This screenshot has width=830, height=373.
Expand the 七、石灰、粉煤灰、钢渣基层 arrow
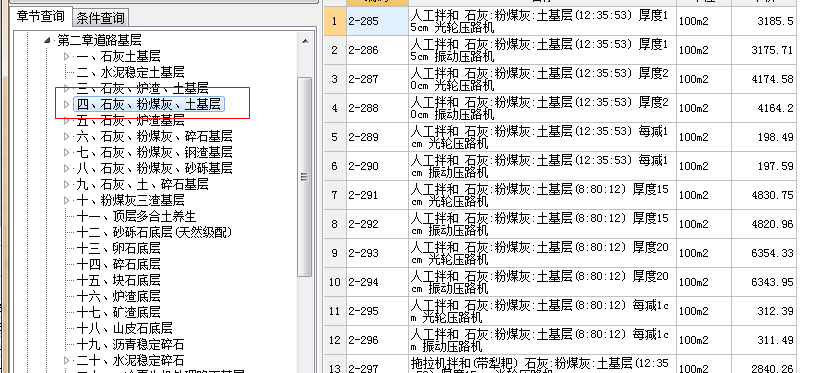coord(66,152)
